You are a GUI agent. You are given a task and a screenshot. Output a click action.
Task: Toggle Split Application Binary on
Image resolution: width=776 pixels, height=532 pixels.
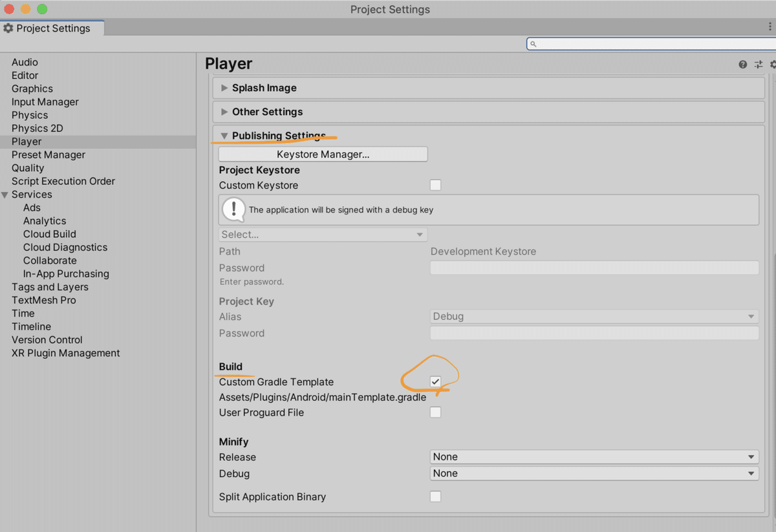[435, 496]
